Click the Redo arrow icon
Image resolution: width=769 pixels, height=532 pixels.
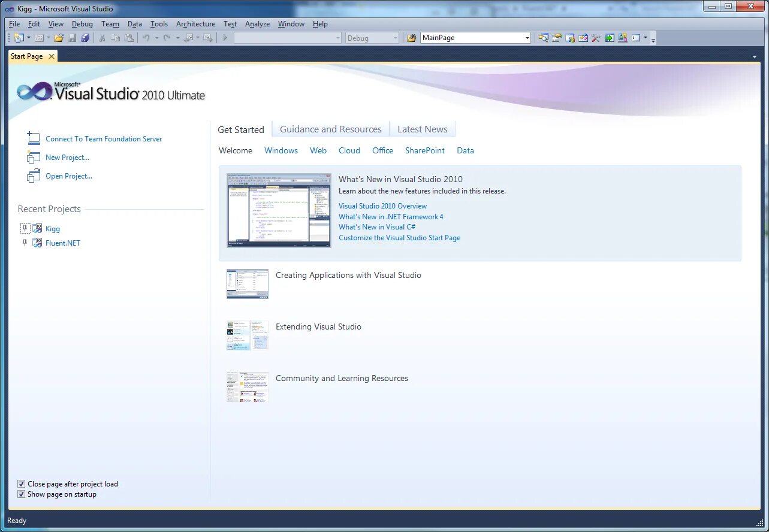167,38
